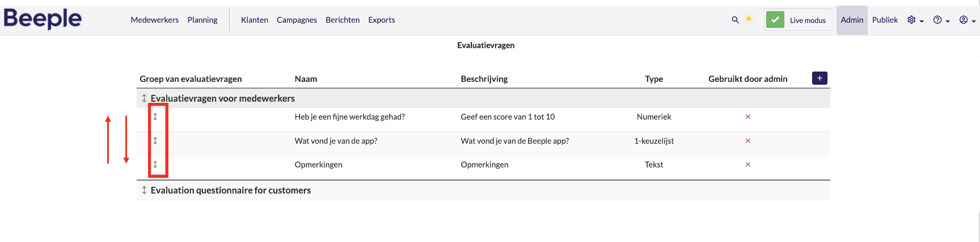
Task: Add a new evaluation question with plus button
Action: tap(820, 78)
